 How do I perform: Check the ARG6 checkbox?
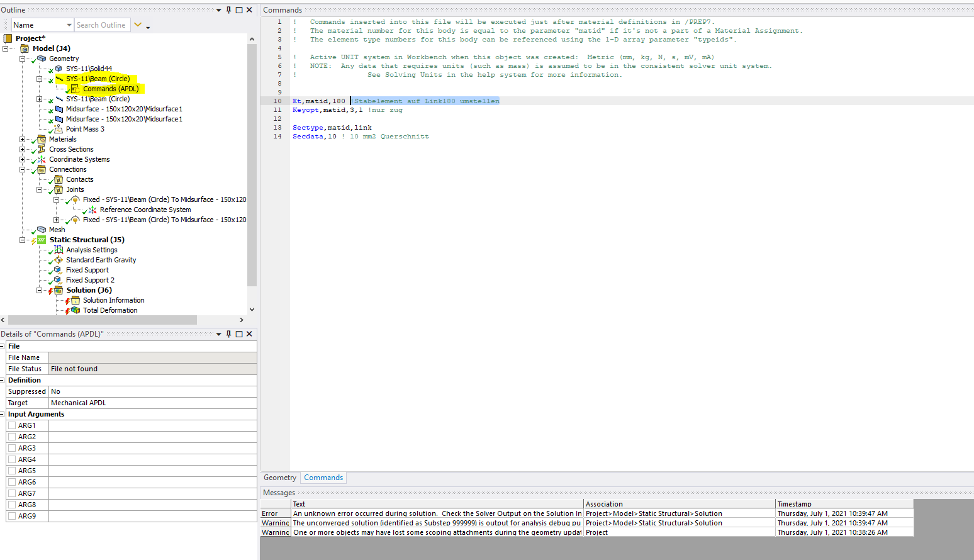pyautogui.click(x=12, y=482)
